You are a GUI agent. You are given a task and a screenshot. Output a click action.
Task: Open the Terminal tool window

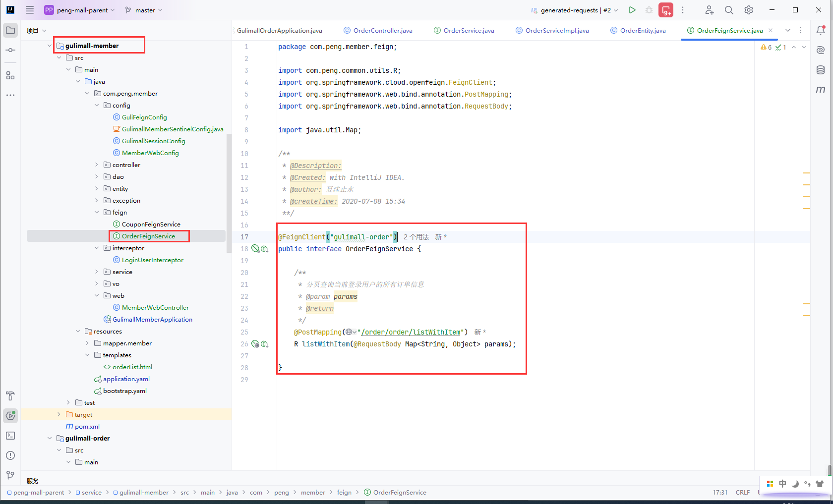(10, 436)
